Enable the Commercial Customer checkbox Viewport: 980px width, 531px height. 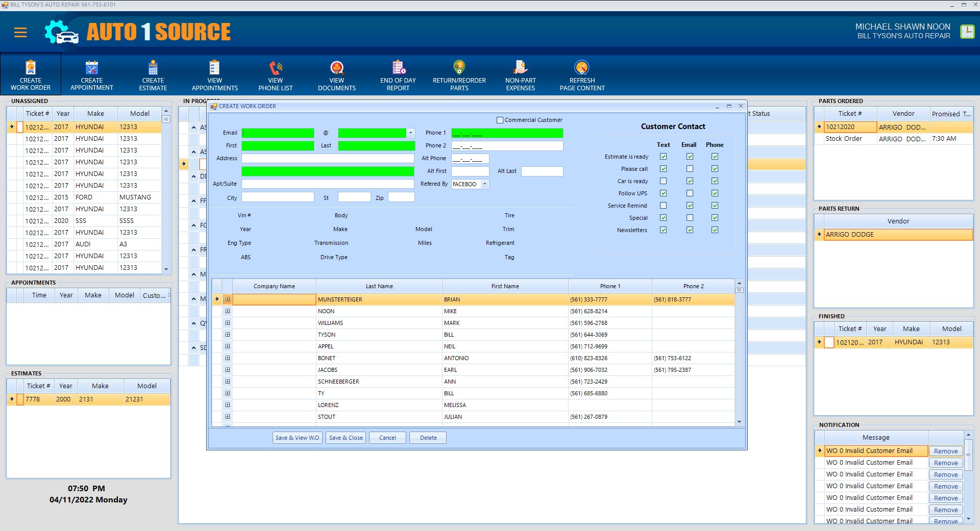500,120
